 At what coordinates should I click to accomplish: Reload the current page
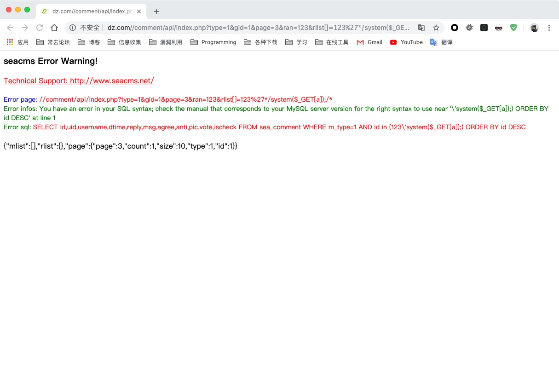click(x=40, y=28)
